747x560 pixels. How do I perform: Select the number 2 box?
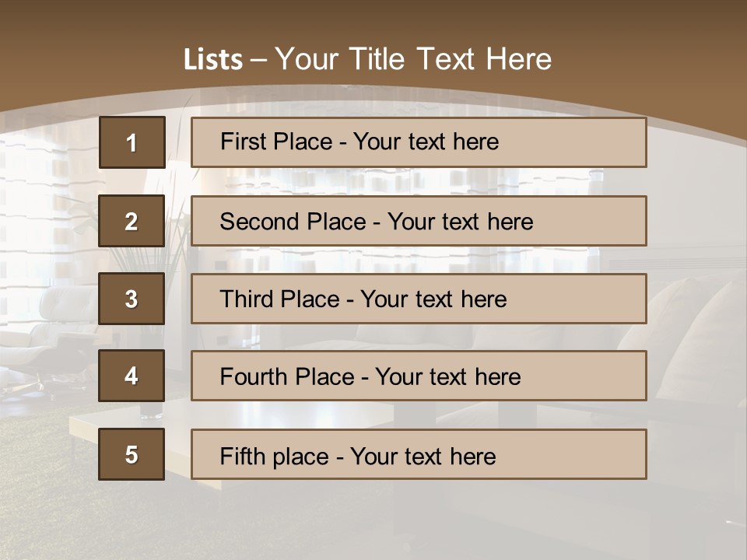coord(132,221)
